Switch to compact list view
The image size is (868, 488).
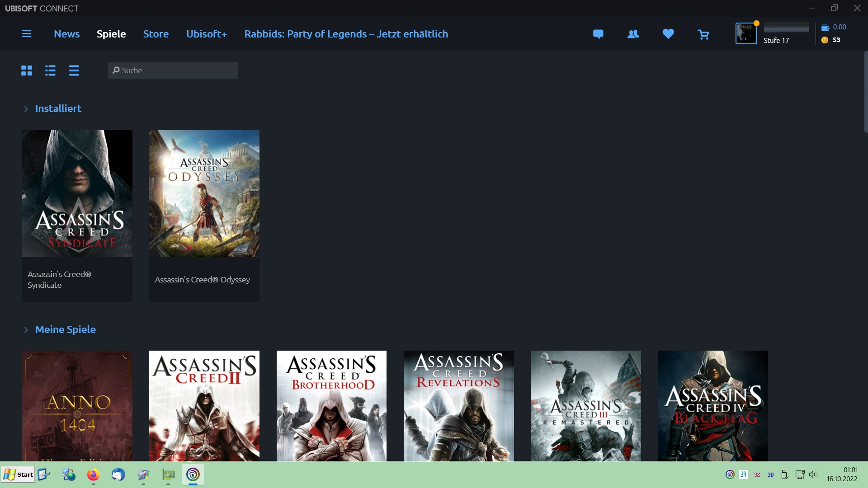click(74, 70)
